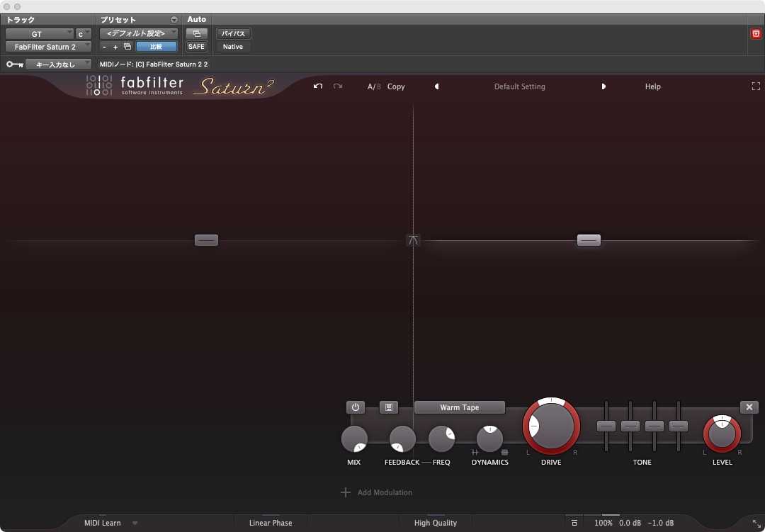The height and width of the screenshot is (532, 765).
Task: Open the キー入力なし key input dropdown
Action: [58, 64]
